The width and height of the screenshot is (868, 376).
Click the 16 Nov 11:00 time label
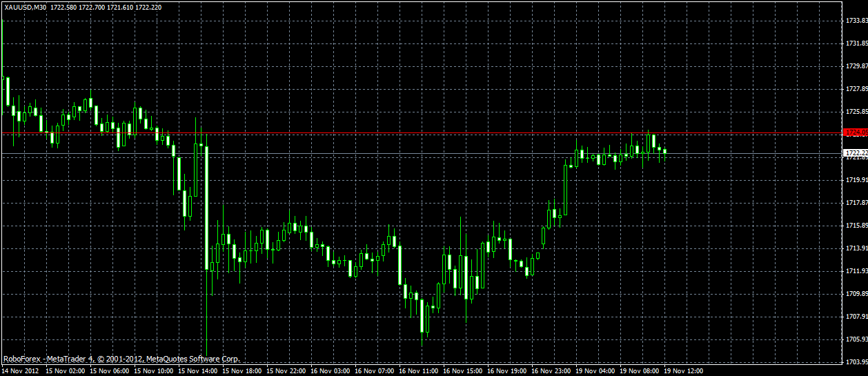click(x=418, y=371)
